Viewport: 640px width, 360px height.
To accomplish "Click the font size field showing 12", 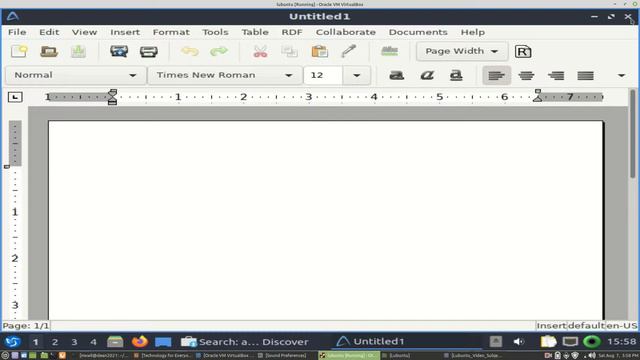I will pyautogui.click(x=323, y=75).
